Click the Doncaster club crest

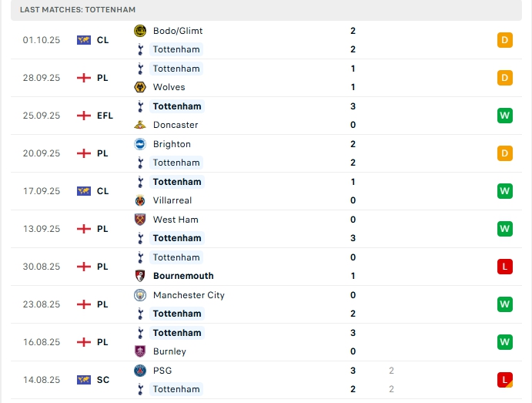(x=140, y=125)
